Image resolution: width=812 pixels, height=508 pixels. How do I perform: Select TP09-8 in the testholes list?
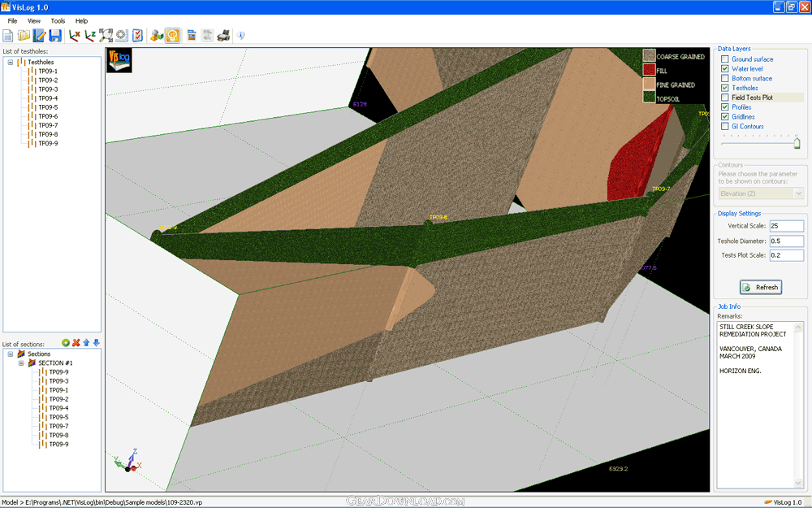pos(48,134)
